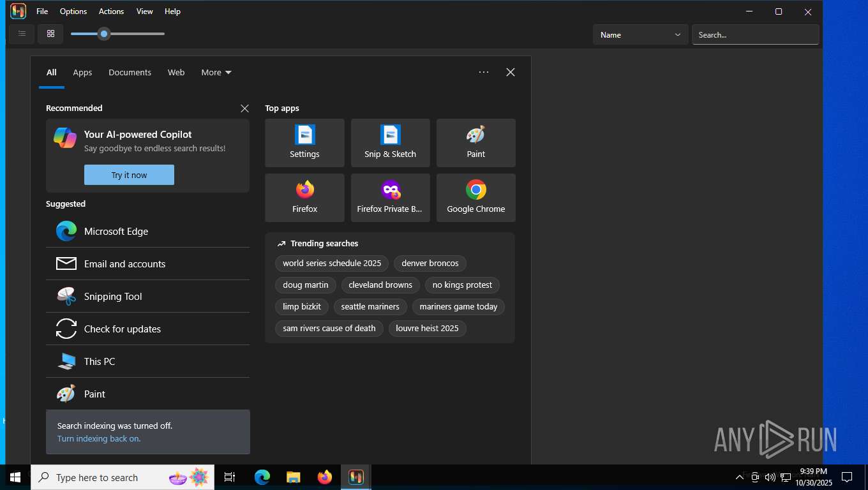
Task: Search trending mariners game today
Action: pyautogui.click(x=458, y=306)
